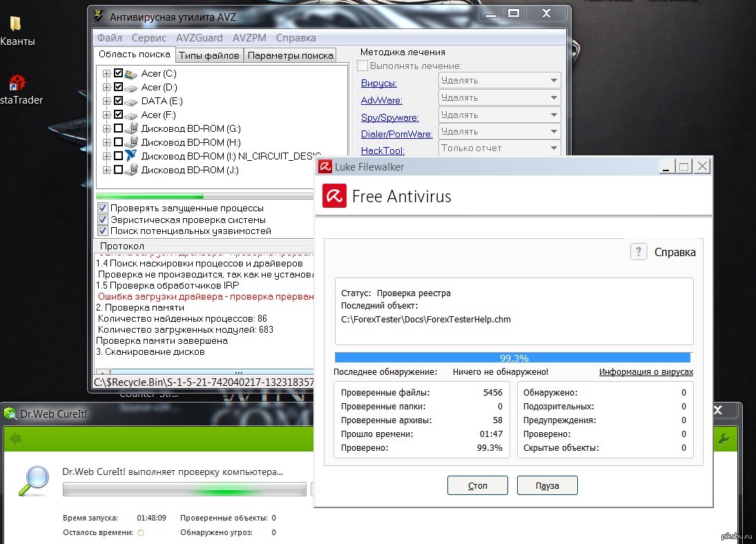Uncheck the Acer (C:) drive checkbox
Viewport: 756px width, 544px height.
[x=118, y=73]
